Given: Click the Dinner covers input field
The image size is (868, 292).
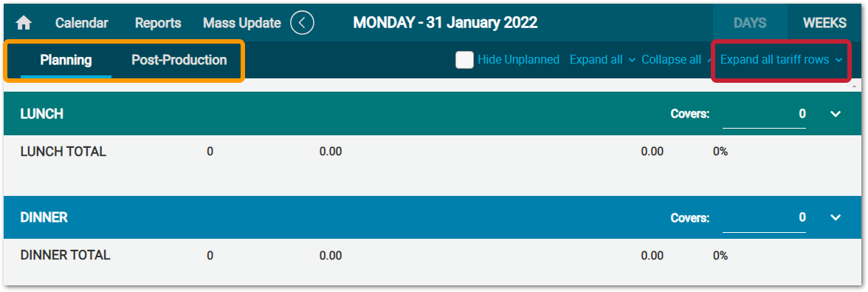Looking at the screenshot, I should point(765,218).
